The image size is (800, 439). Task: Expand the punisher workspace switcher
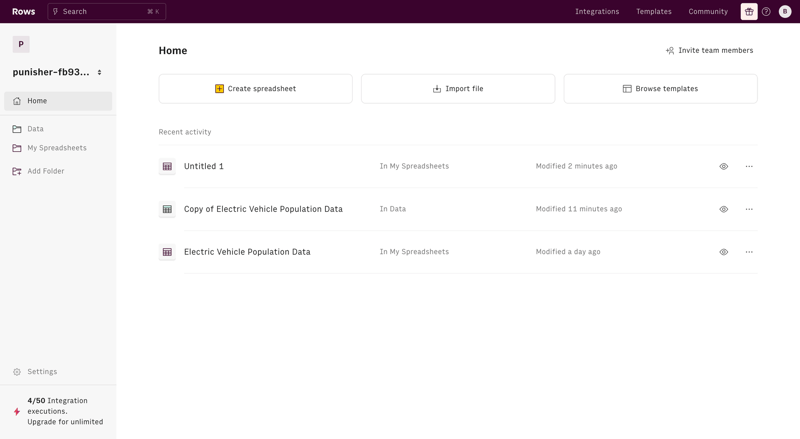(99, 72)
